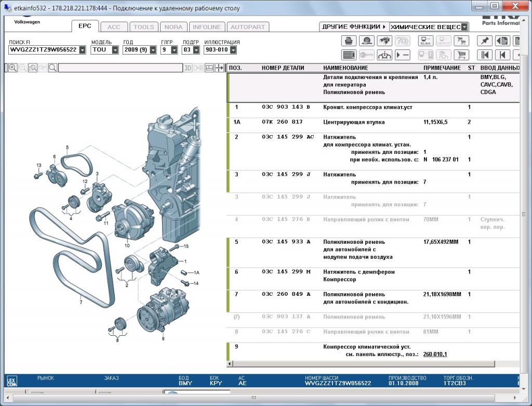
Task: Switch to the NORA tab
Action: pyautogui.click(x=174, y=27)
